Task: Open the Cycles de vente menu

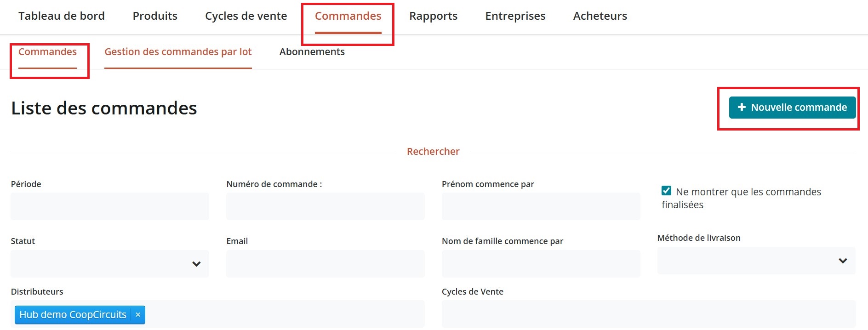Action: pos(246,16)
